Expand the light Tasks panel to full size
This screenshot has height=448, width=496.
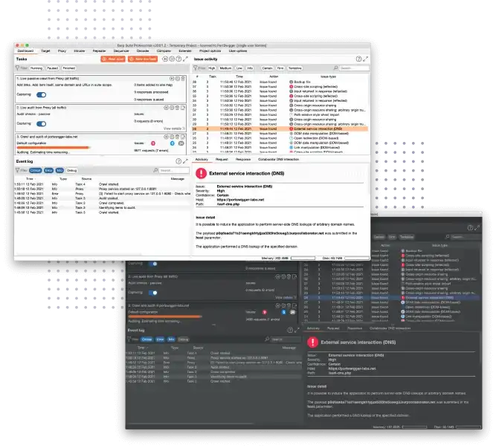(185, 59)
